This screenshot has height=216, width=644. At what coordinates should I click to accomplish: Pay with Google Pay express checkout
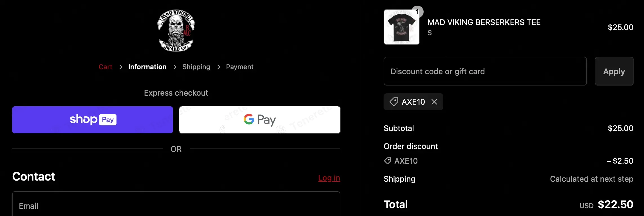click(x=260, y=120)
